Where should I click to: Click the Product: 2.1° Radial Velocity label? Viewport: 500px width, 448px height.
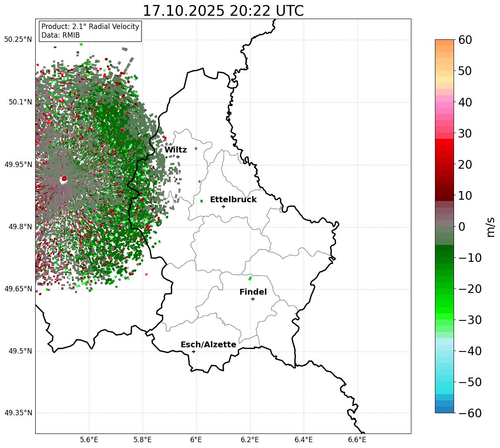click(90, 27)
